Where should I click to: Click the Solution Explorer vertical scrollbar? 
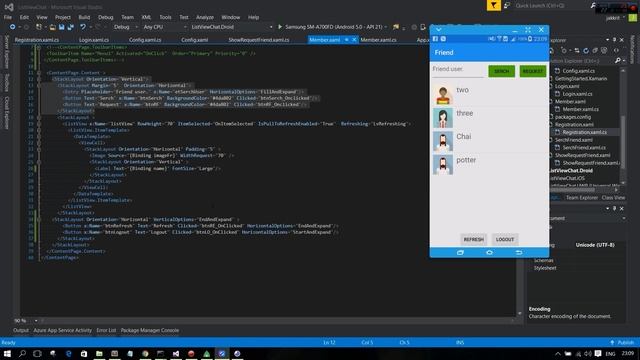[623, 127]
